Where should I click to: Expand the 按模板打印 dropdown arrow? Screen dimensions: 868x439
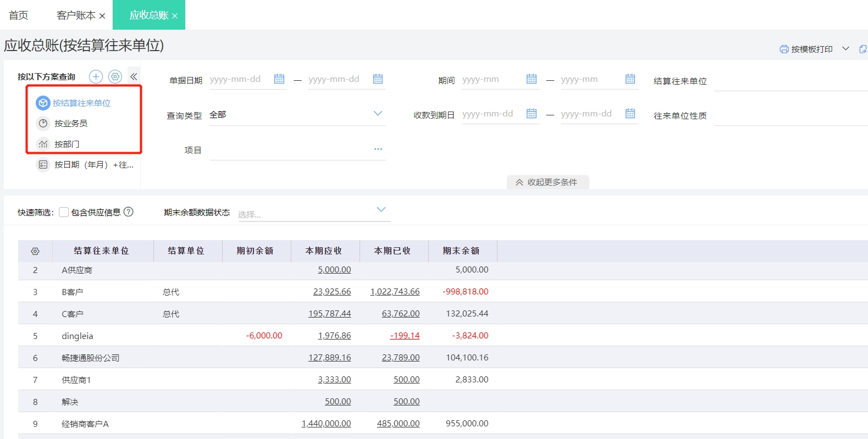[x=846, y=49]
